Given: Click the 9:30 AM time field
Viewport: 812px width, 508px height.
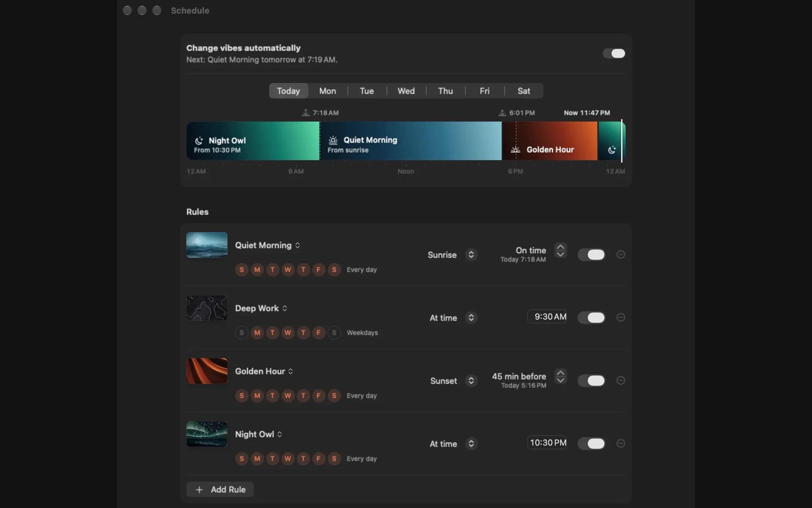Looking at the screenshot, I should [547, 316].
